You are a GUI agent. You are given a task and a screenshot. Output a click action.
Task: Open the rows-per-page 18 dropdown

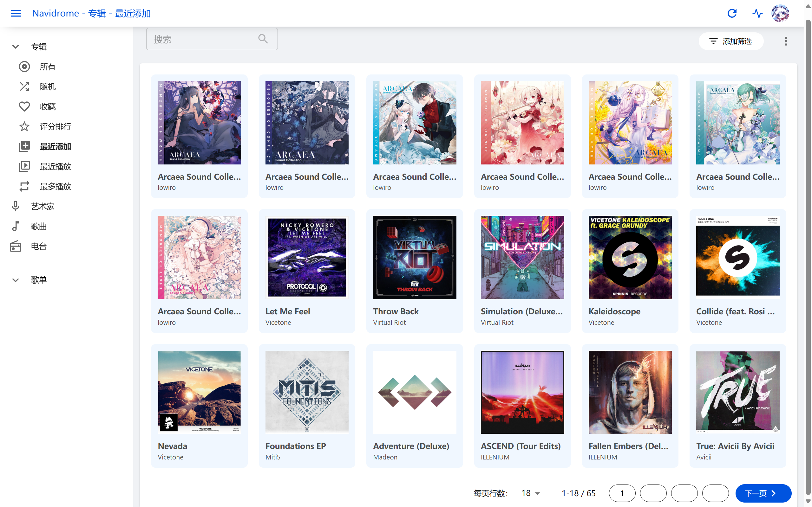click(x=530, y=493)
